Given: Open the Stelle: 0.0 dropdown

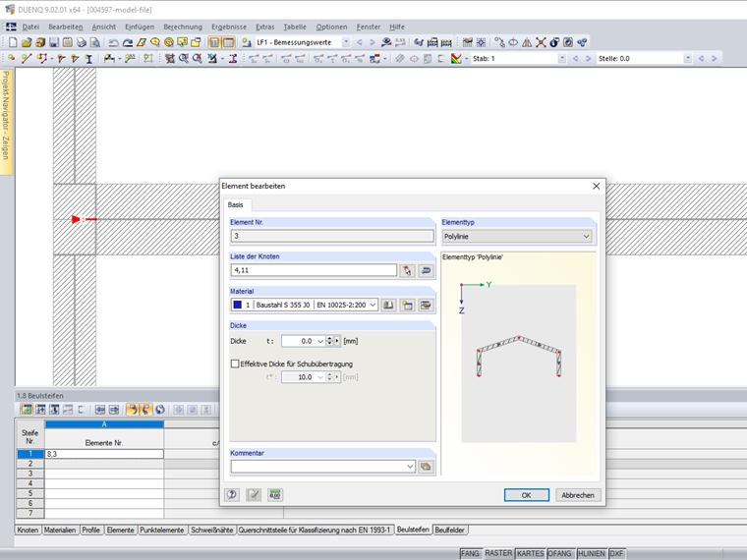Looking at the screenshot, I should click(645, 59).
